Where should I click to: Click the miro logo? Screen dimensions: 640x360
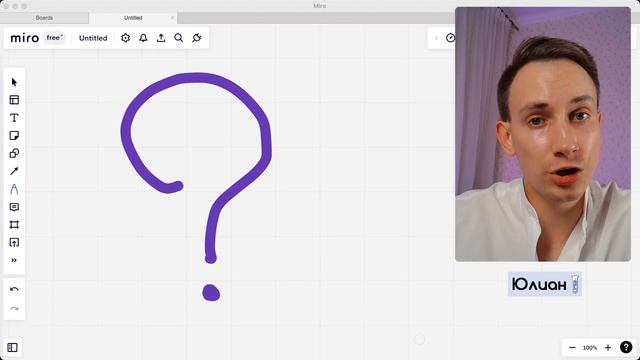pos(24,38)
